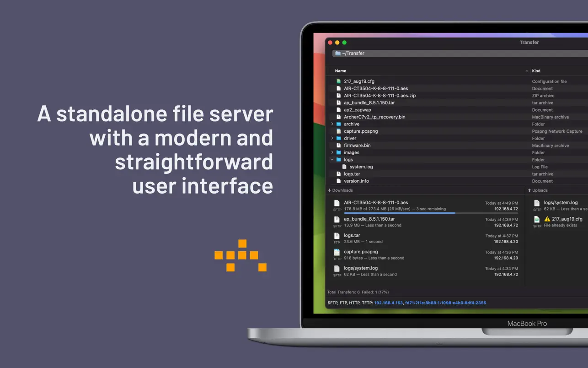Click the capture.pcapng file icon in list

(338, 131)
